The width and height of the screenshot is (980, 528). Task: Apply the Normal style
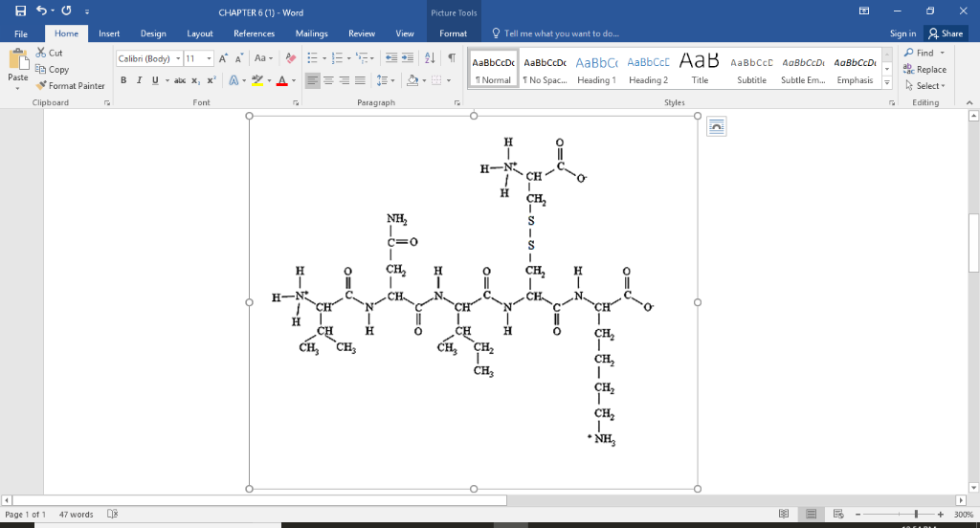(x=493, y=69)
